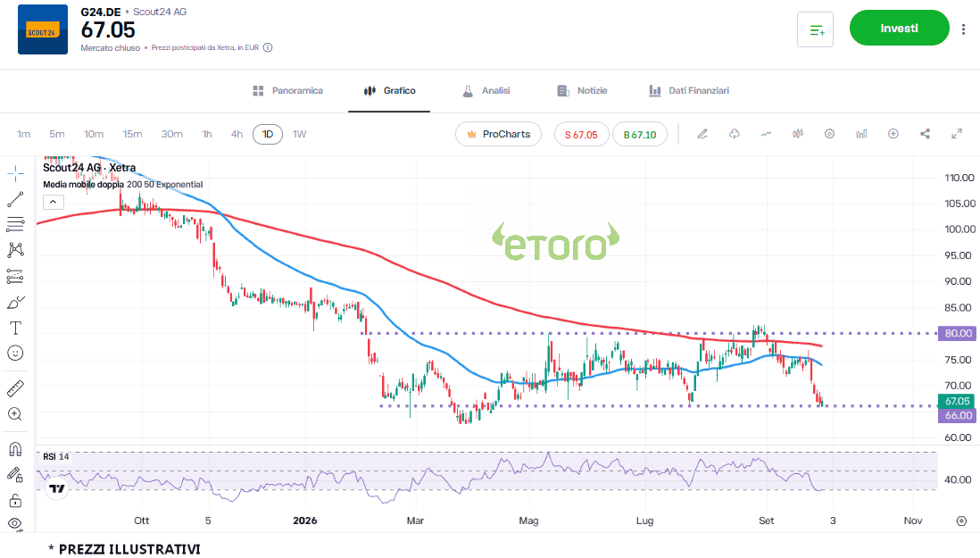Share the chart
The height and width of the screenshot is (558, 980).
925,134
